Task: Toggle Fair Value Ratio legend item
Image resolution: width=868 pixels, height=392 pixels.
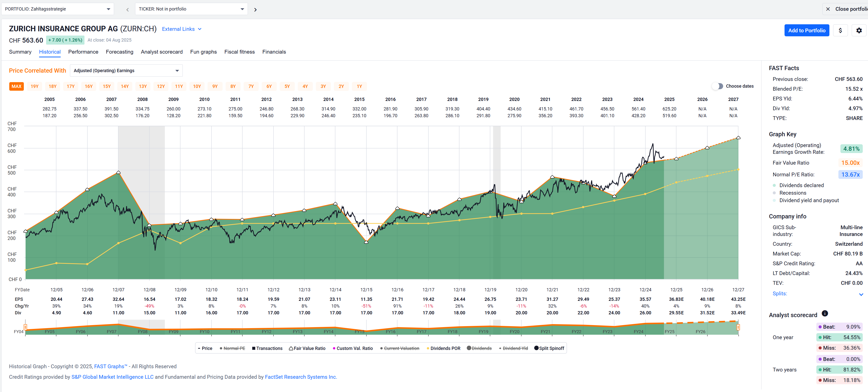Action: tap(307, 348)
